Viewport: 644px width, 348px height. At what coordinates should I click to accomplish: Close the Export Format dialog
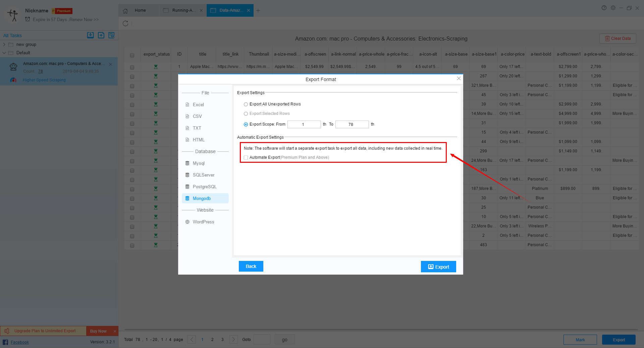point(459,78)
